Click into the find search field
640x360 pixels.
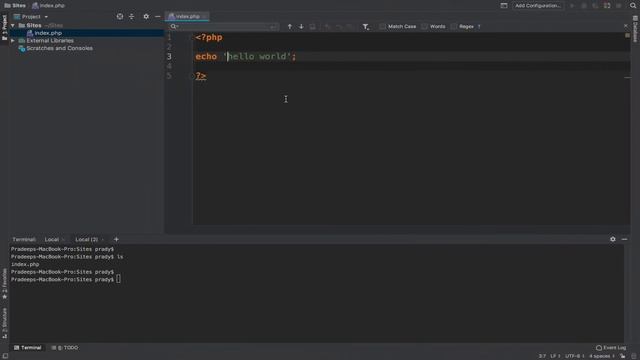pos(224,27)
